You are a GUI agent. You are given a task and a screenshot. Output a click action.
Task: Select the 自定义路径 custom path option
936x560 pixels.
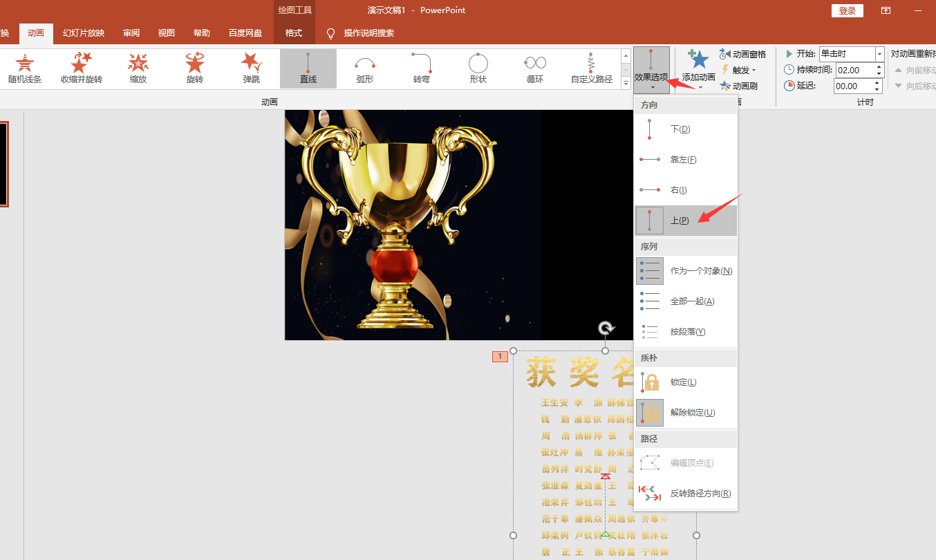[x=592, y=68]
